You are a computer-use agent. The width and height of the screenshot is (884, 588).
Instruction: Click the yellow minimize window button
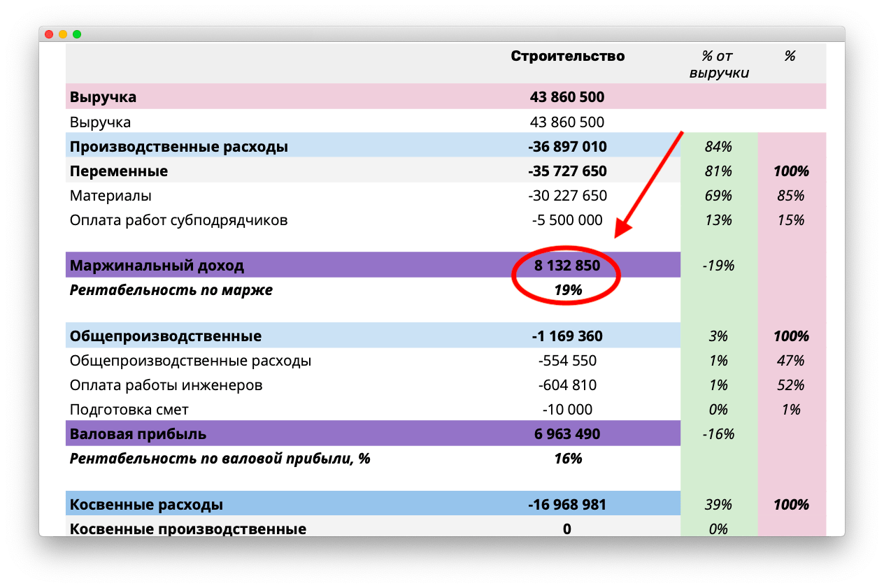(63, 34)
